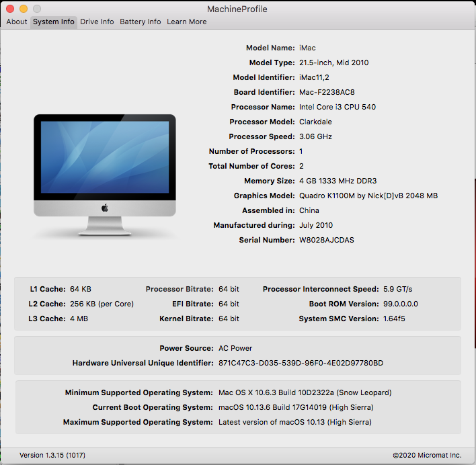
Task: Select Intel Core i3 CPU 540 text
Action: [338, 107]
